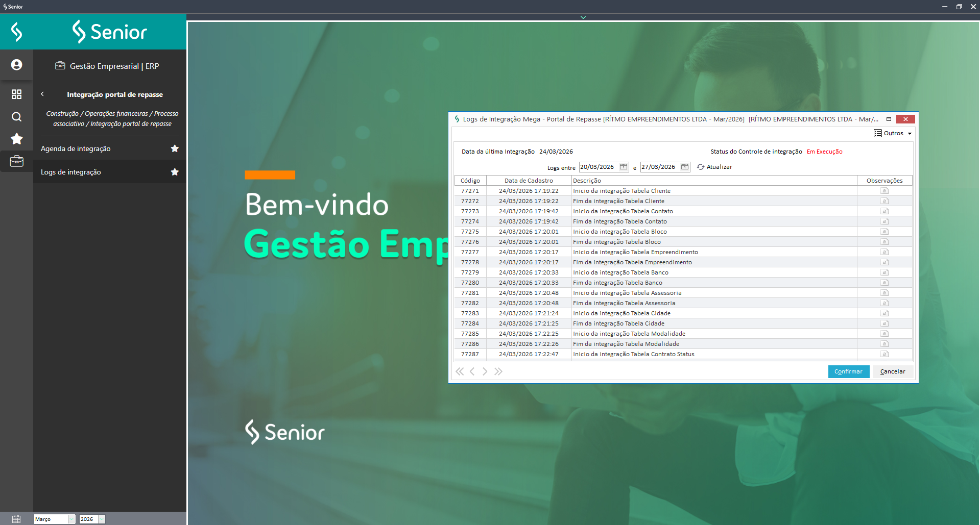Open observation icon for log 77285
980x525 pixels.
(x=885, y=334)
